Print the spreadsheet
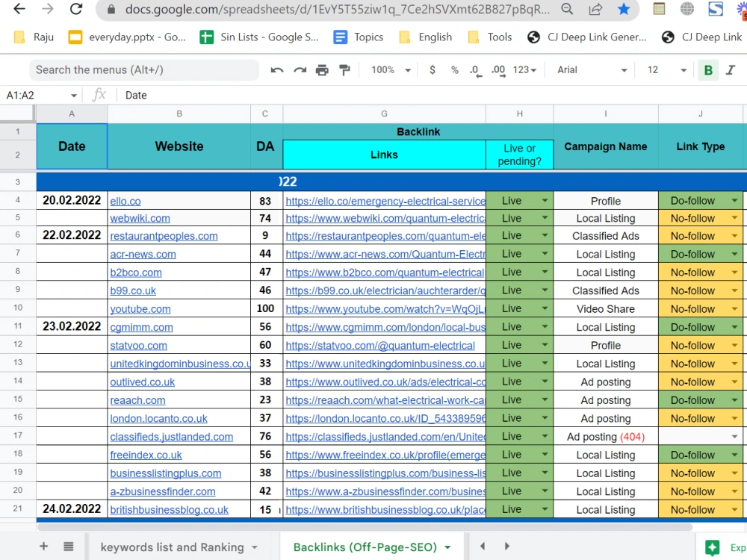The height and width of the screenshot is (560, 747). coord(322,70)
